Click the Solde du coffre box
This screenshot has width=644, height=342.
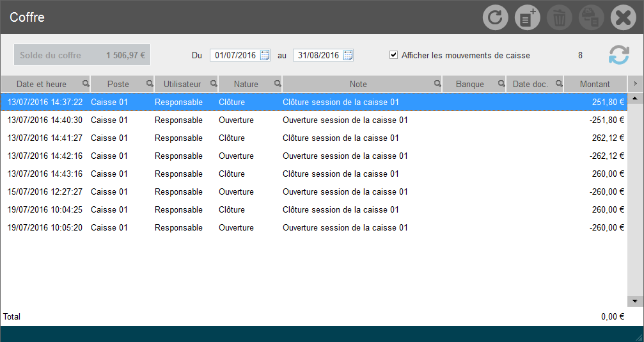[82, 55]
